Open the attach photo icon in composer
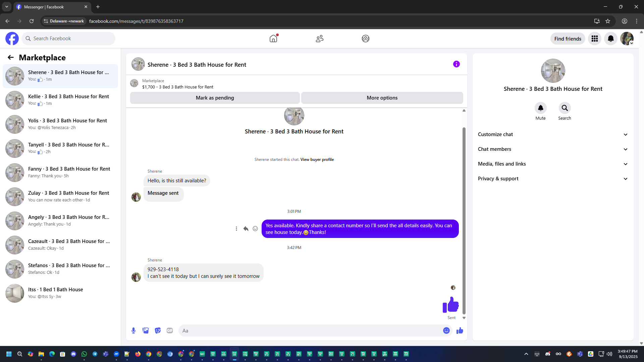Viewport: 644px width, 362px height. point(146,330)
